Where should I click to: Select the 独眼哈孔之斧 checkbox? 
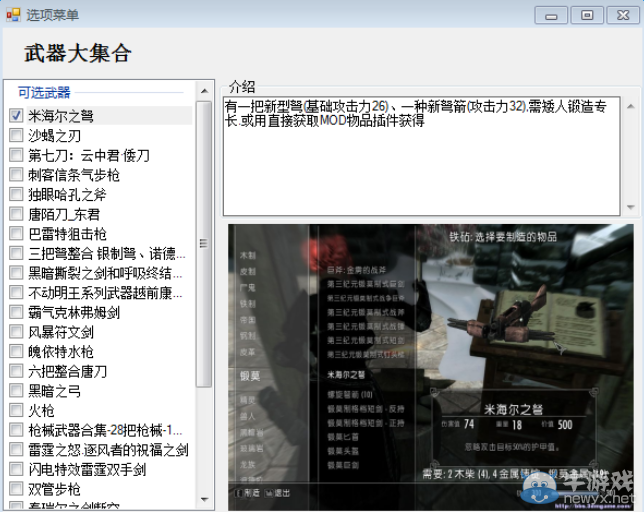(16, 194)
